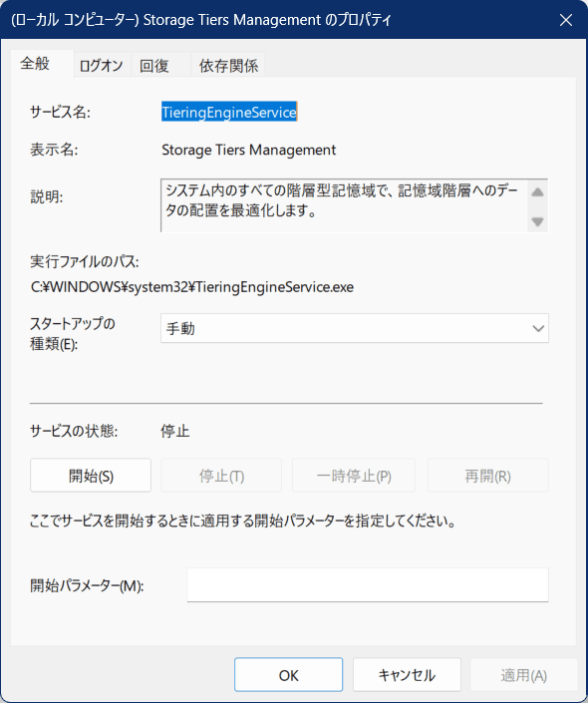Viewport: 588px width, 703px height.
Task: Click the サービスの状態: label
Action: tap(74, 432)
